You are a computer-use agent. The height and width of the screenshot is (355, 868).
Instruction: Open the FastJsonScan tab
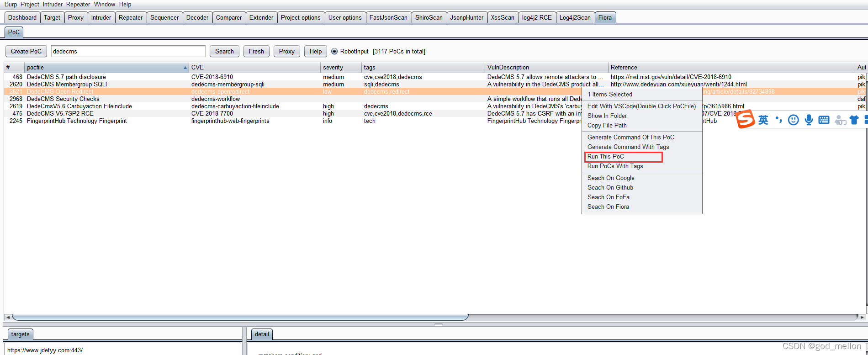click(x=388, y=17)
